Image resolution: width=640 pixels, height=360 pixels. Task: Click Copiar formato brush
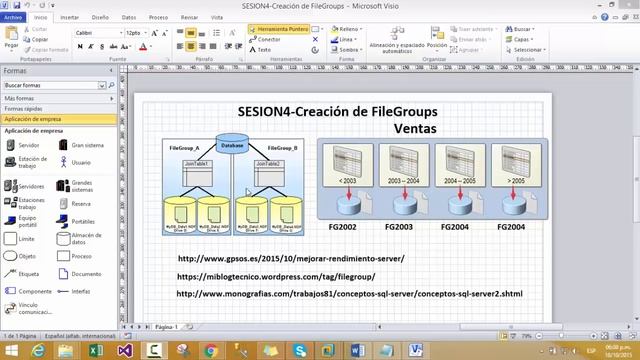point(27,50)
